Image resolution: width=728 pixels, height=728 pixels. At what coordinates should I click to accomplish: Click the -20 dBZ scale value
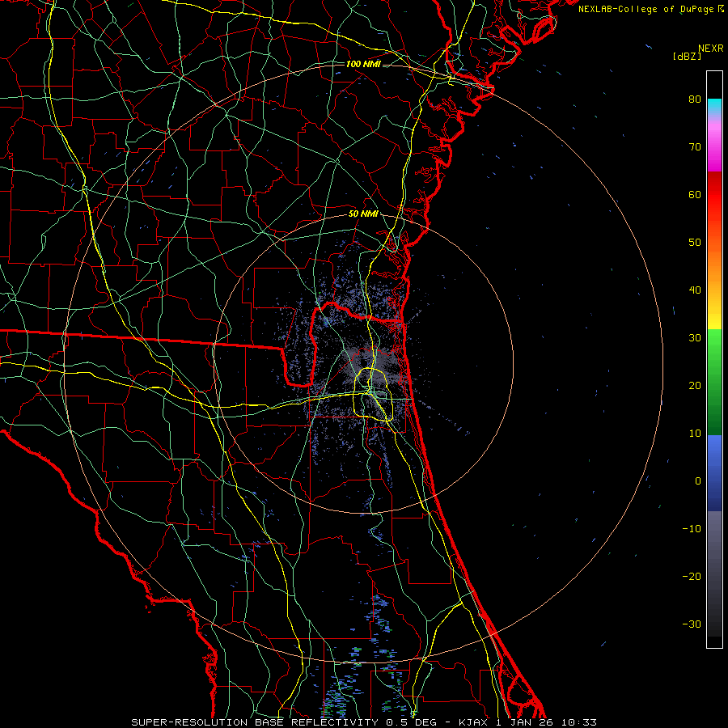(x=692, y=577)
